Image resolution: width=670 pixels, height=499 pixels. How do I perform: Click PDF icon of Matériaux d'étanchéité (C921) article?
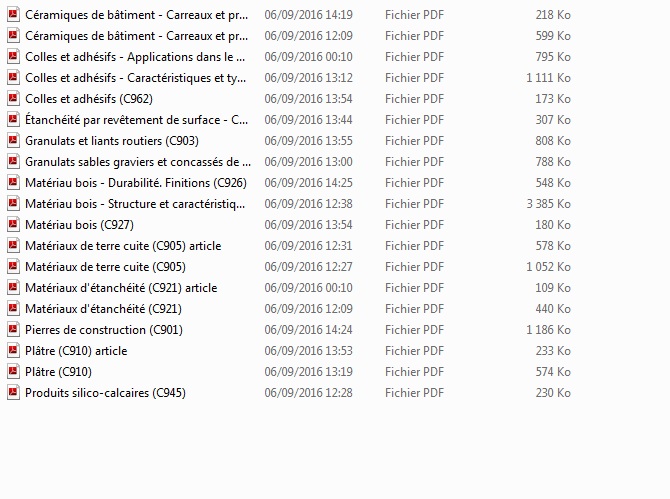click(x=13, y=288)
